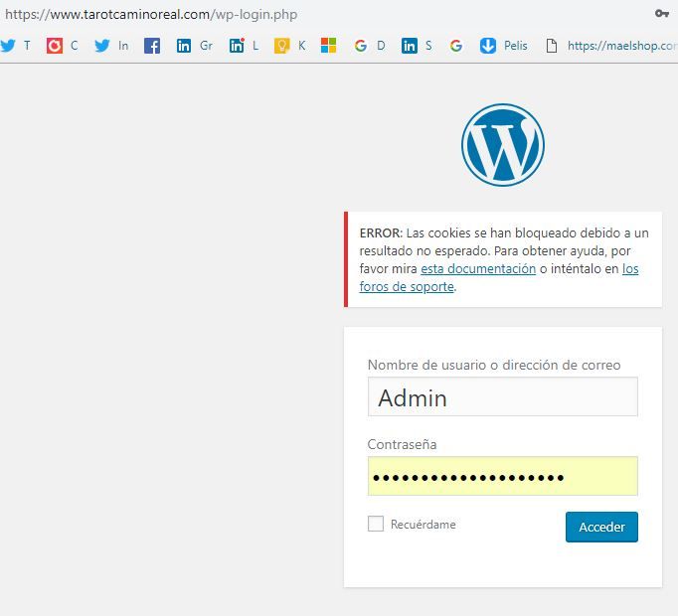Click the Acceder login button

click(601, 527)
